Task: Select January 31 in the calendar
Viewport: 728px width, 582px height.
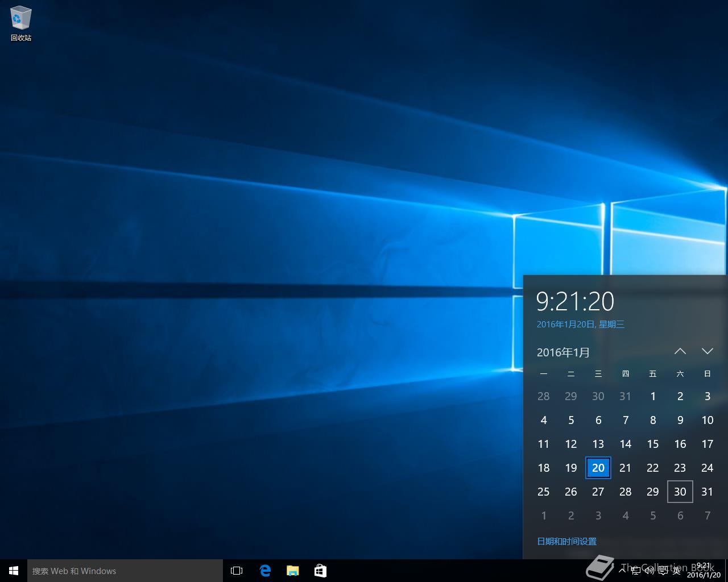Action: [x=708, y=492]
